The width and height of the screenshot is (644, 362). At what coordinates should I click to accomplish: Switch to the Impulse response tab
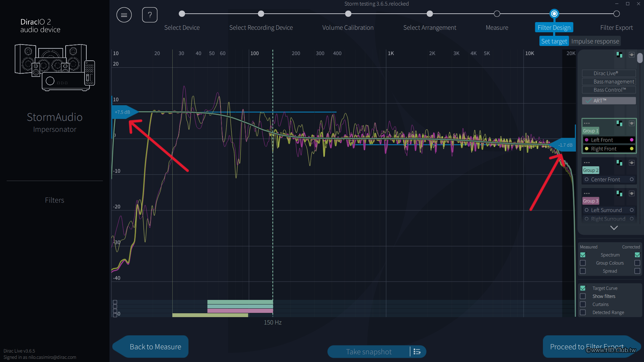595,41
